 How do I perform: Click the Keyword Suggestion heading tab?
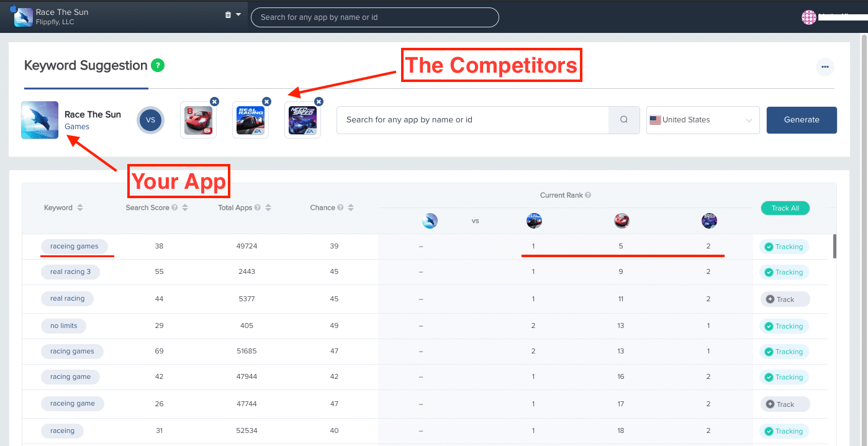pos(86,66)
